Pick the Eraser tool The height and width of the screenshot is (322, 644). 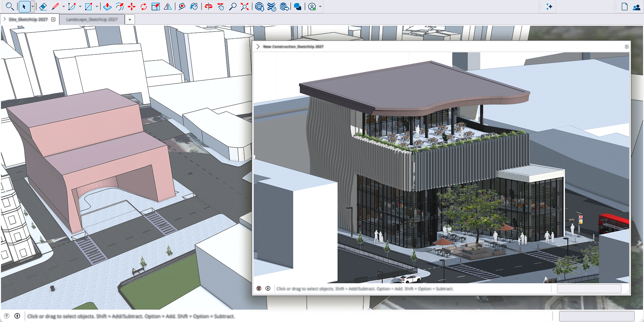tap(43, 6)
